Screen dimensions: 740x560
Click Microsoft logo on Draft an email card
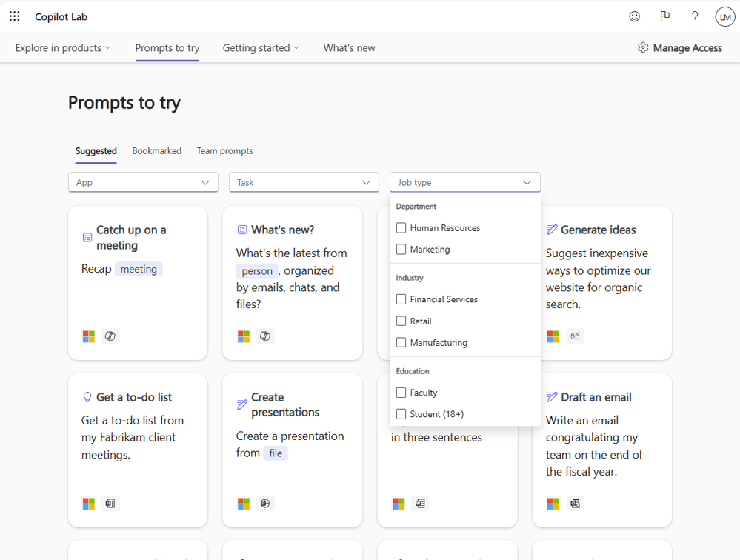click(553, 504)
